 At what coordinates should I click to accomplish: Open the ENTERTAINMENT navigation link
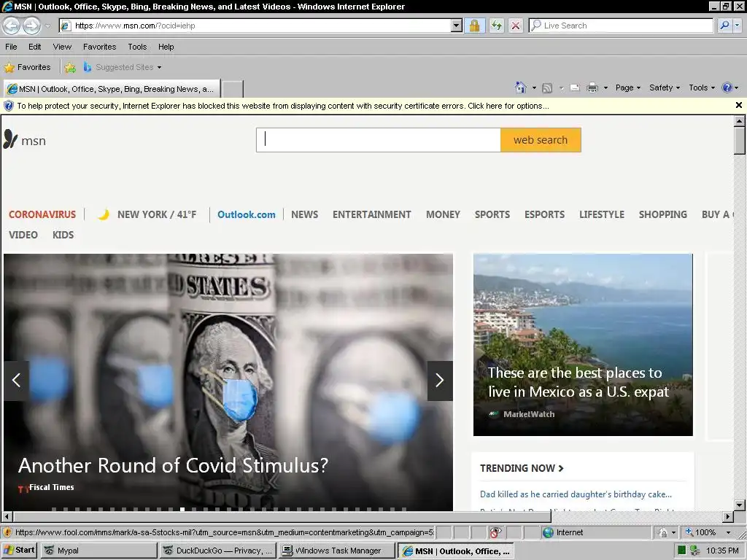(371, 215)
